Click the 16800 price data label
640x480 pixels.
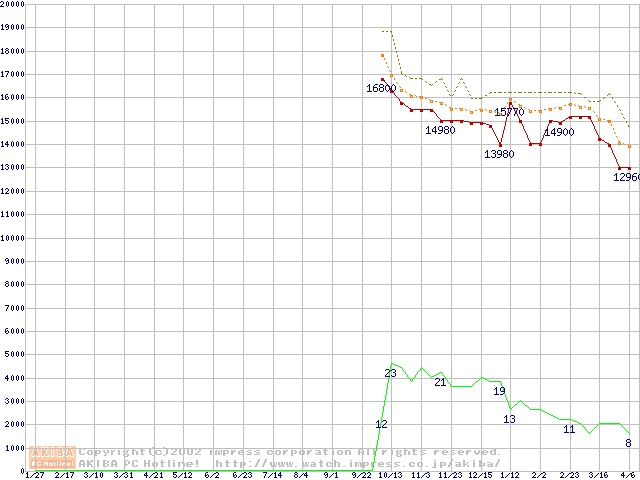pyautogui.click(x=380, y=89)
